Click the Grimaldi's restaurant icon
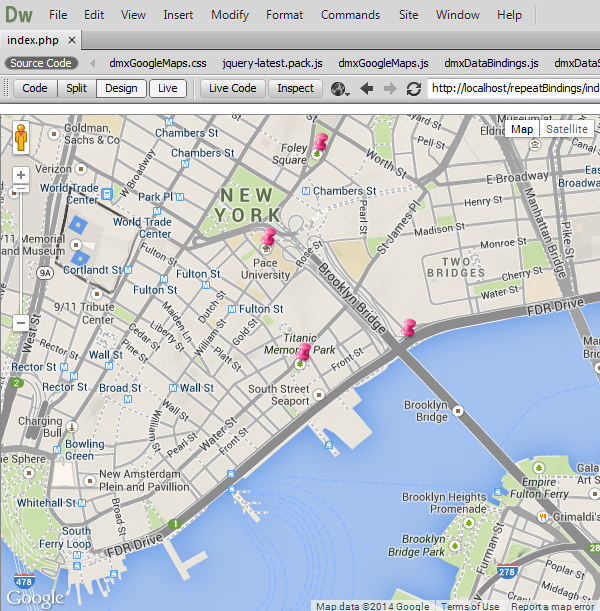This screenshot has width=600, height=611. [542, 517]
